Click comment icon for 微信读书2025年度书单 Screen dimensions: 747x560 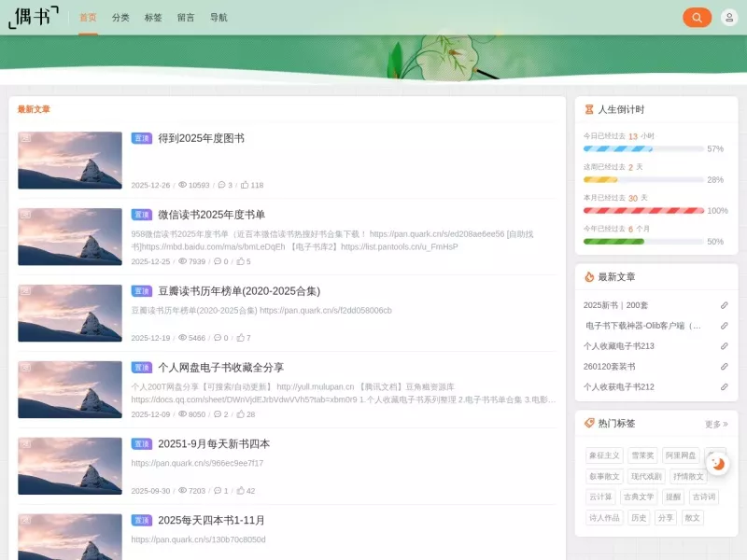pos(218,261)
